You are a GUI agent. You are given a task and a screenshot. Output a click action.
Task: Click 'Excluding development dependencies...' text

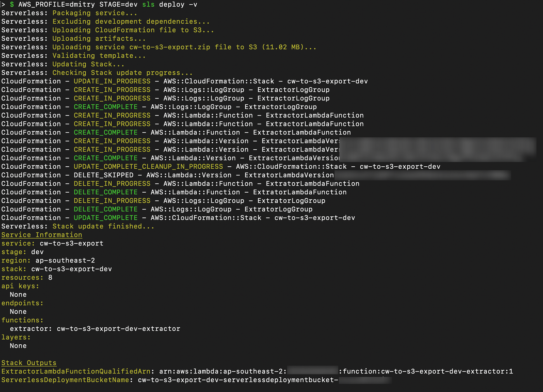coord(131,22)
